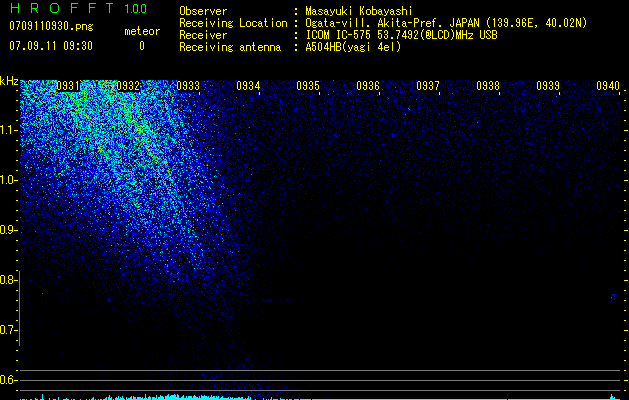The height and width of the screenshot is (400, 629).
Task: Click the 0937 time marker
Action: point(428,86)
